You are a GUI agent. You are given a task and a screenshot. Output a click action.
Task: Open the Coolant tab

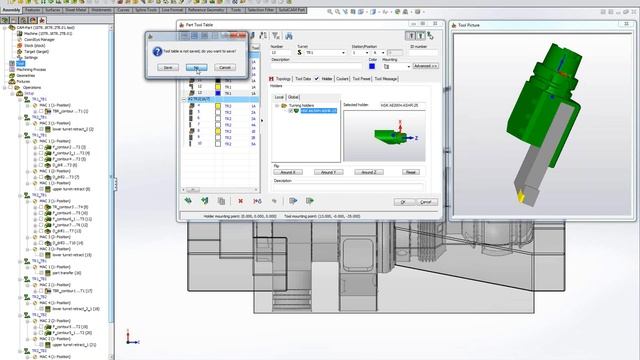[x=342, y=79]
